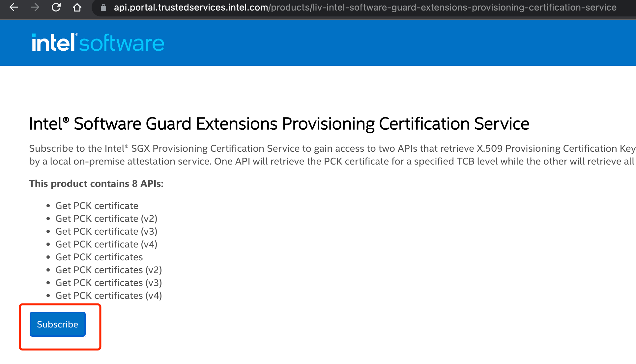
Task: Go to the browser home page
Action: click(77, 7)
